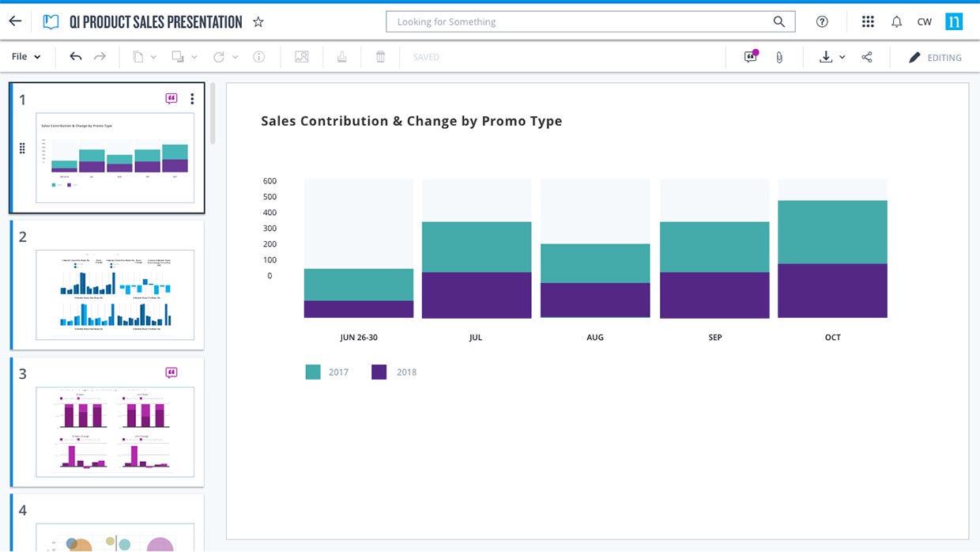
Task: Open notifications bell
Action: pyautogui.click(x=896, y=22)
